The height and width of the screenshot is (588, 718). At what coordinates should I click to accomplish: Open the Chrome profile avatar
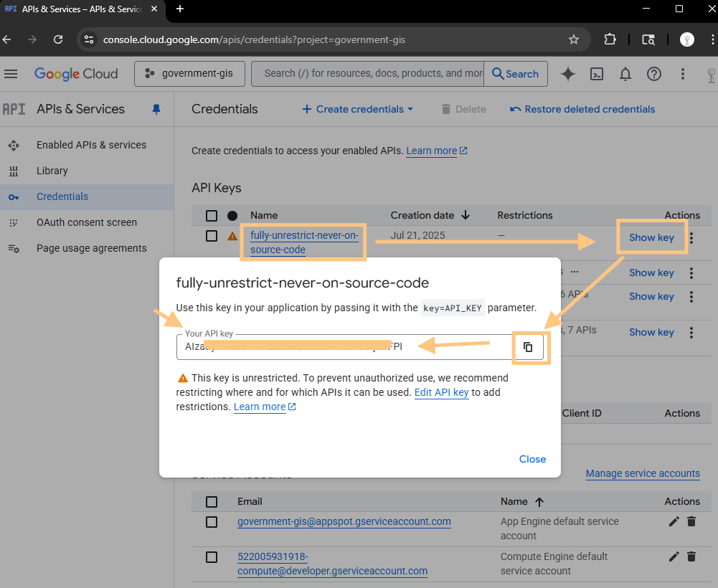[687, 40]
